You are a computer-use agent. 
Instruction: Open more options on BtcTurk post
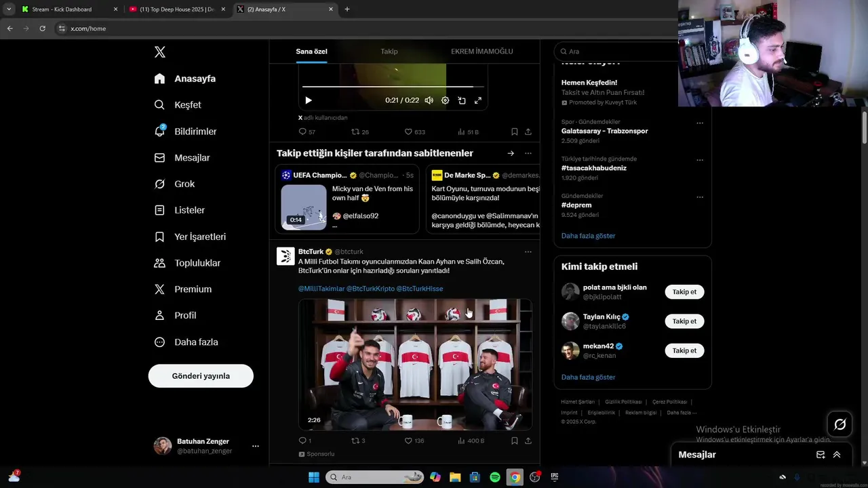point(528,251)
